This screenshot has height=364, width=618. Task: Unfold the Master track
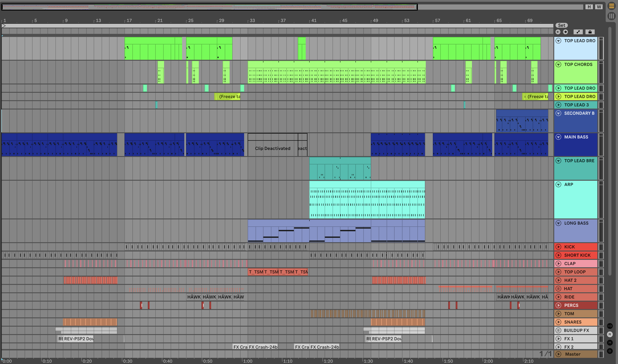click(558, 354)
